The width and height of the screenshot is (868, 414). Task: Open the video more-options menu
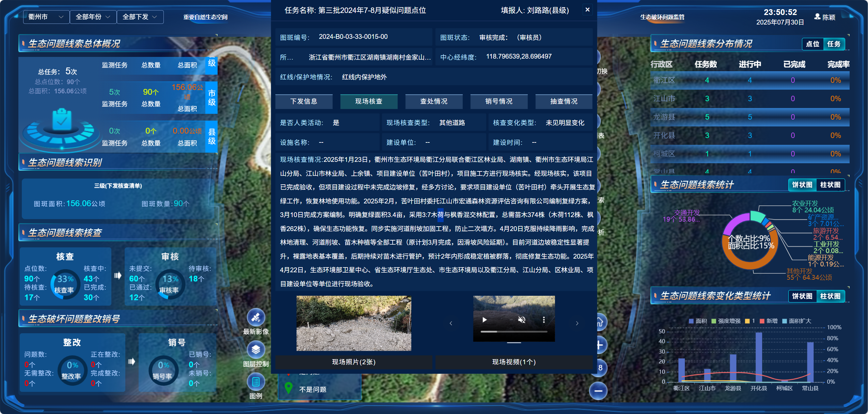click(x=544, y=320)
